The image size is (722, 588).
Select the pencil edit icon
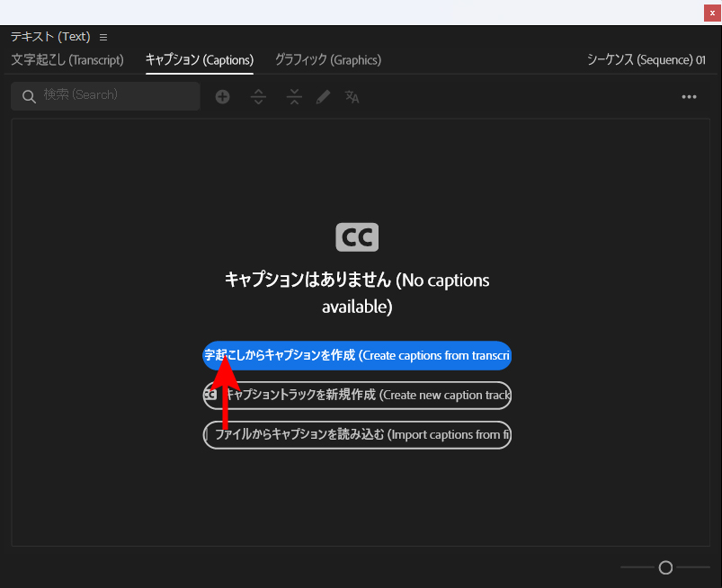[324, 97]
